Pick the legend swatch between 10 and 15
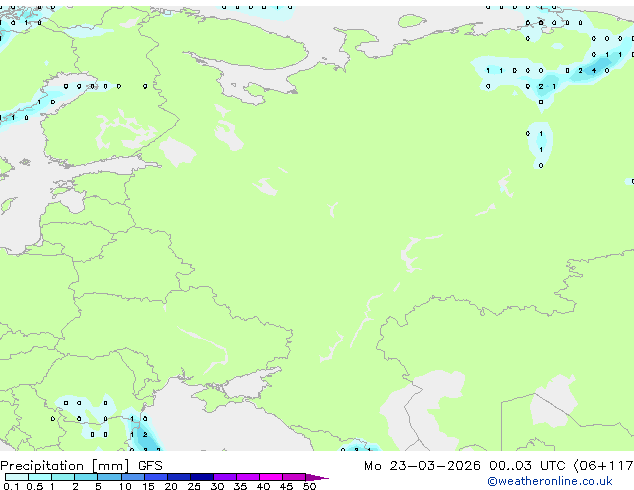Viewport: 634px width, 490px height. [x=132, y=477]
